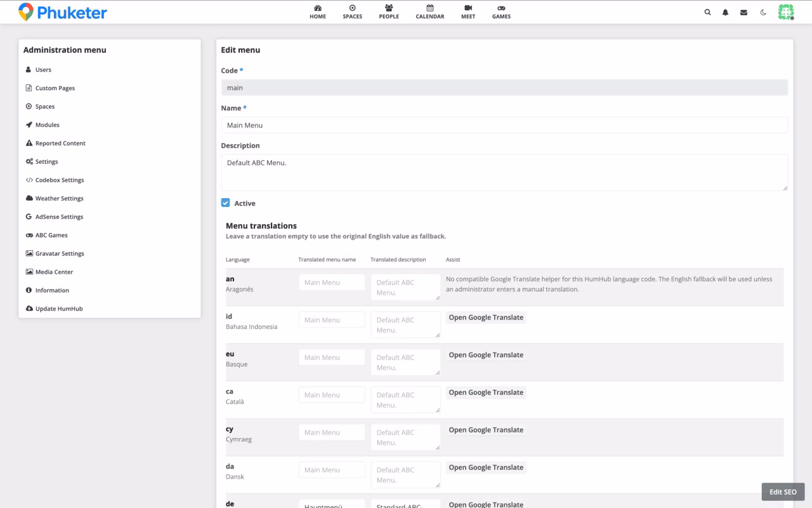Viewport: 812px width, 508px height.
Task: Click Cymraeg translated description field
Action: (405, 437)
